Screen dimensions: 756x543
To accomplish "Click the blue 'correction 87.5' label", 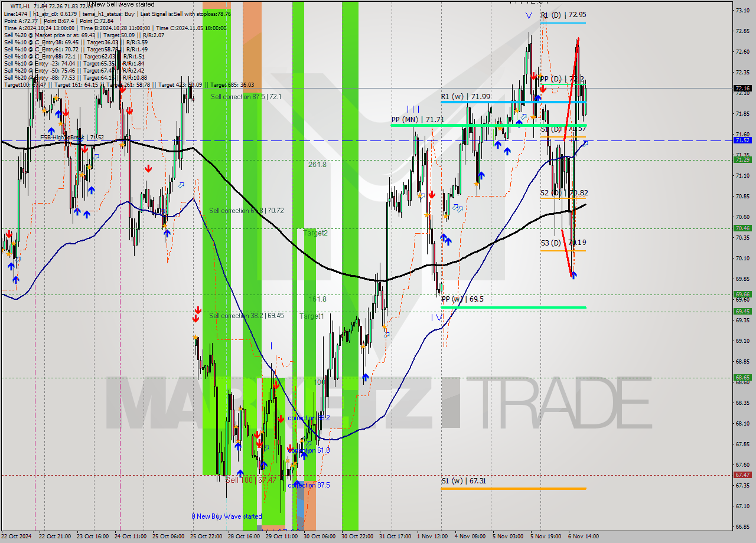I will coord(309,485).
